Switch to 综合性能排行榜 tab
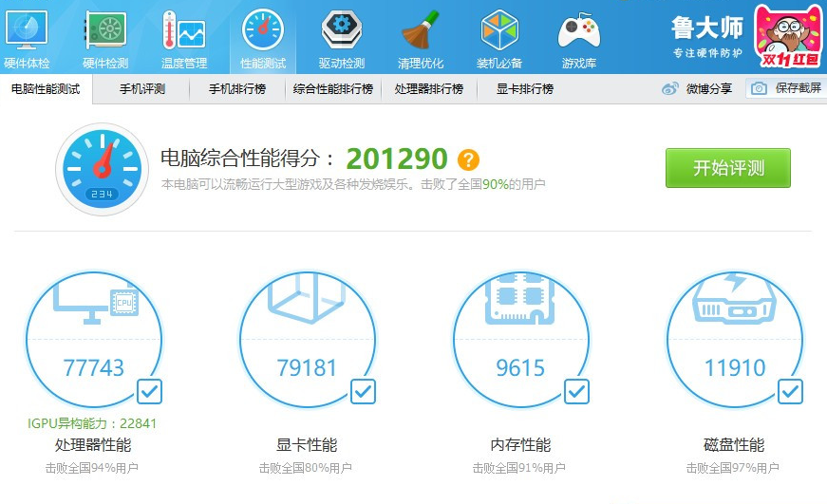Viewport: 827px width, 504px height. coord(333,89)
